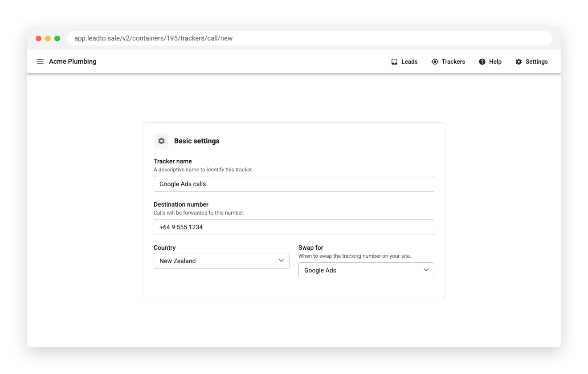Focus the Tracker name input field
588x374 pixels.
tap(294, 184)
